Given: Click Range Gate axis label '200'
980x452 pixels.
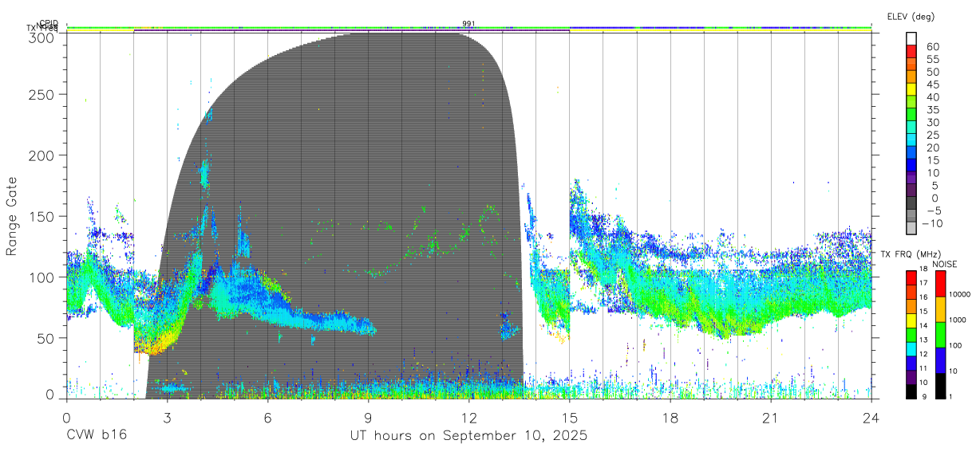Looking at the screenshot, I should pos(41,155).
